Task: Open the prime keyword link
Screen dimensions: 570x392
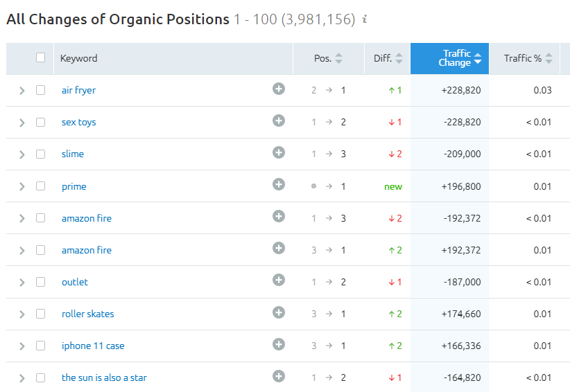Action: click(74, 186)
